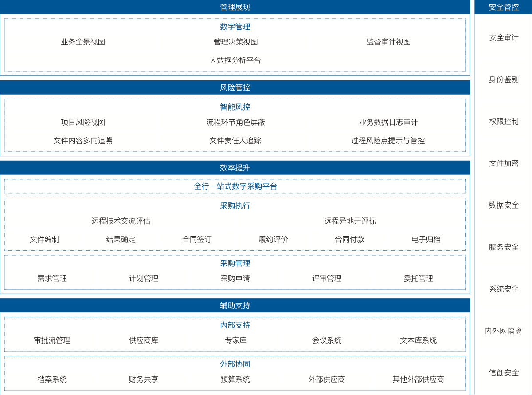Screen dimensions: 532x395
Task: Select the 管理决策视图 block
Action: pos(235,42)
